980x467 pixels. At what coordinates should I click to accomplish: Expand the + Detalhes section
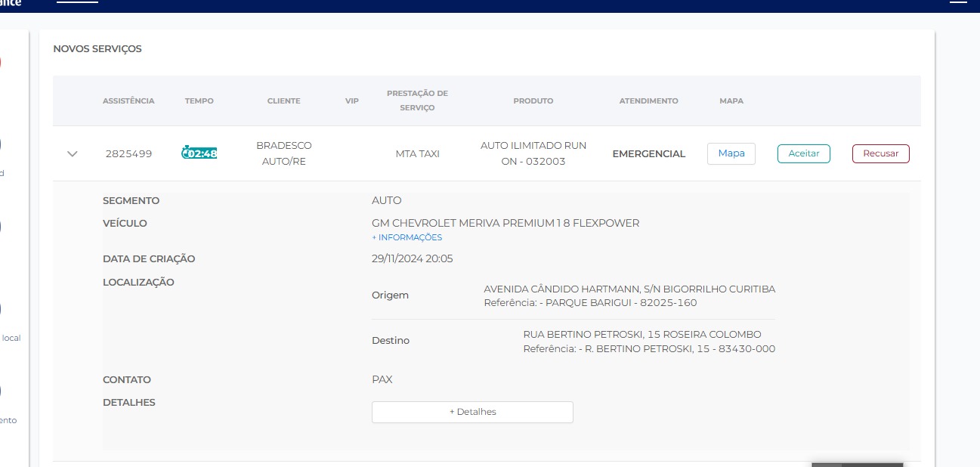pyautogui.click(x=472, y=412)
